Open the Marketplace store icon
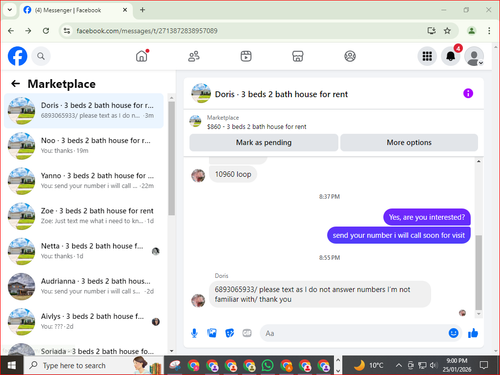 [x=298, y=56]
